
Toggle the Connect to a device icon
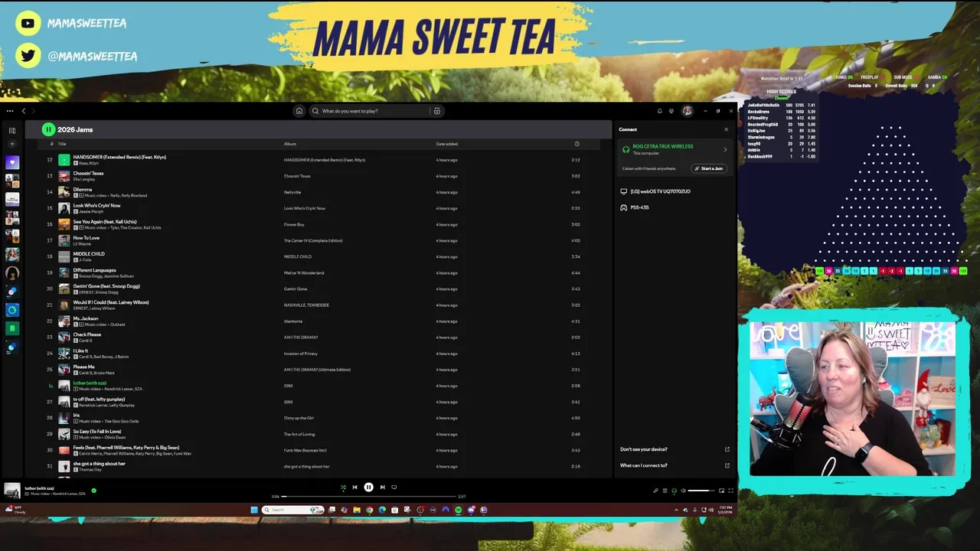(674, 491)
